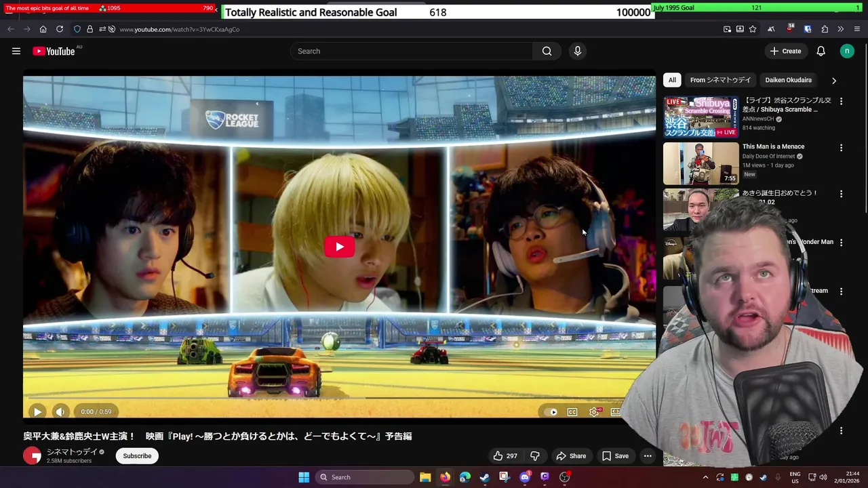This screenshot has height=488, width=868.
Task: Subscribe to the シネマトゥデイ channel
Action: [x=137, y=455]
